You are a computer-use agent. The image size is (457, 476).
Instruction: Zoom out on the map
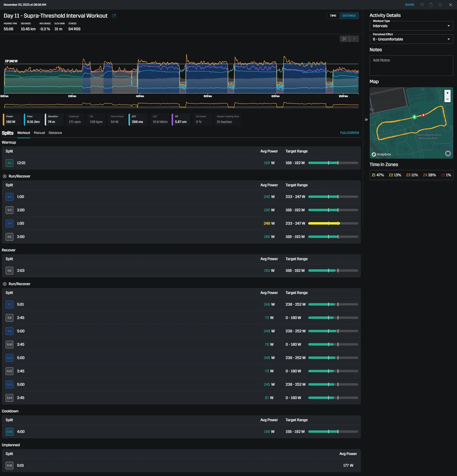tap(447, 99)
